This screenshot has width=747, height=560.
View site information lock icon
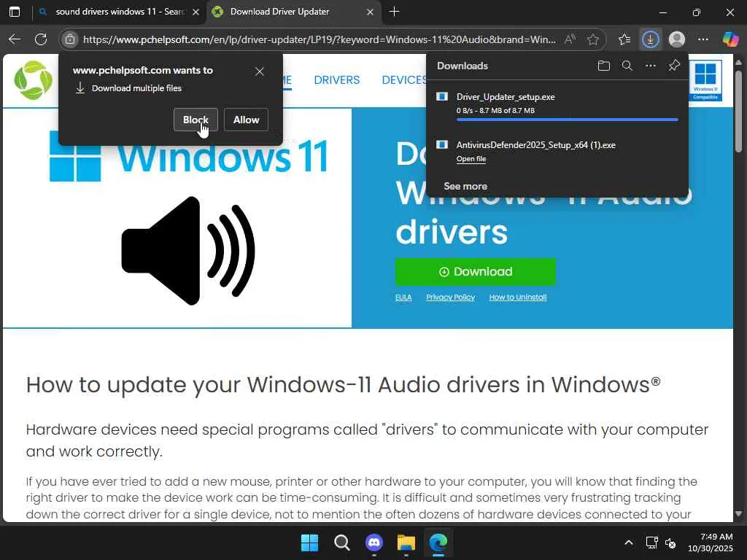point(70,39)
